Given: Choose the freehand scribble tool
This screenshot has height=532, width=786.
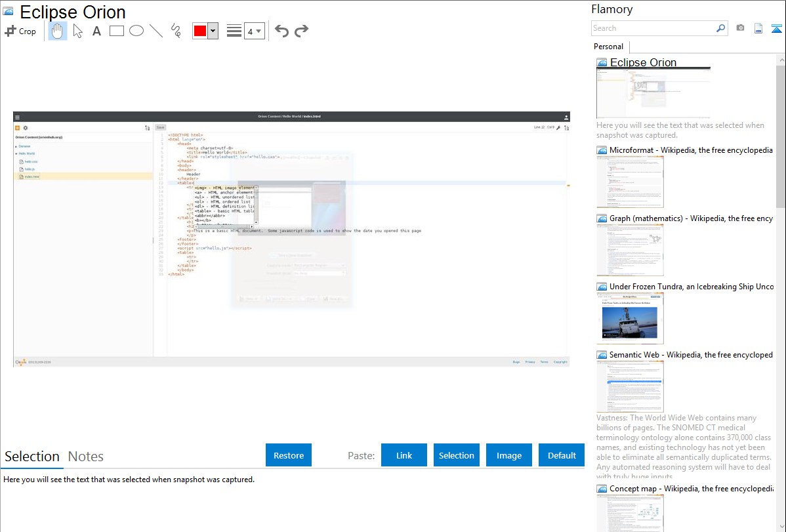Looking at the screenshot, I should click(176, 31).
